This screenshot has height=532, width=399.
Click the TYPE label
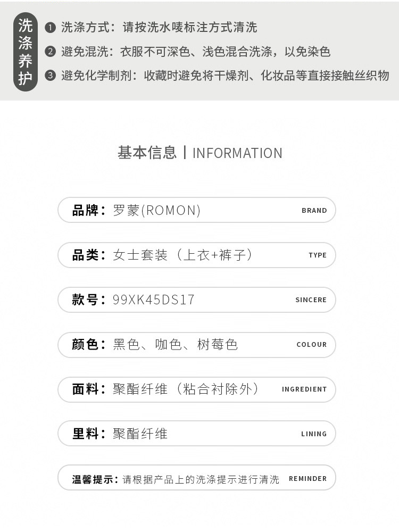[x=318, y=255]
